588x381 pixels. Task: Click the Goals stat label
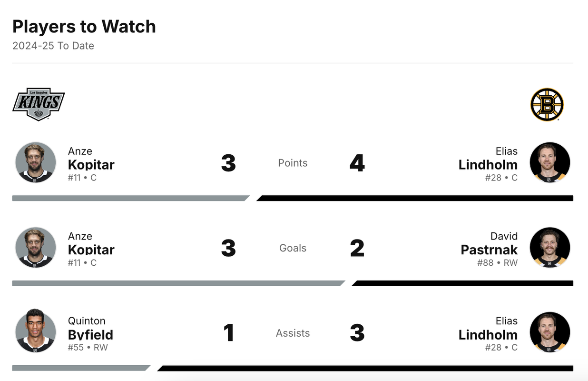tap(293, 248)
